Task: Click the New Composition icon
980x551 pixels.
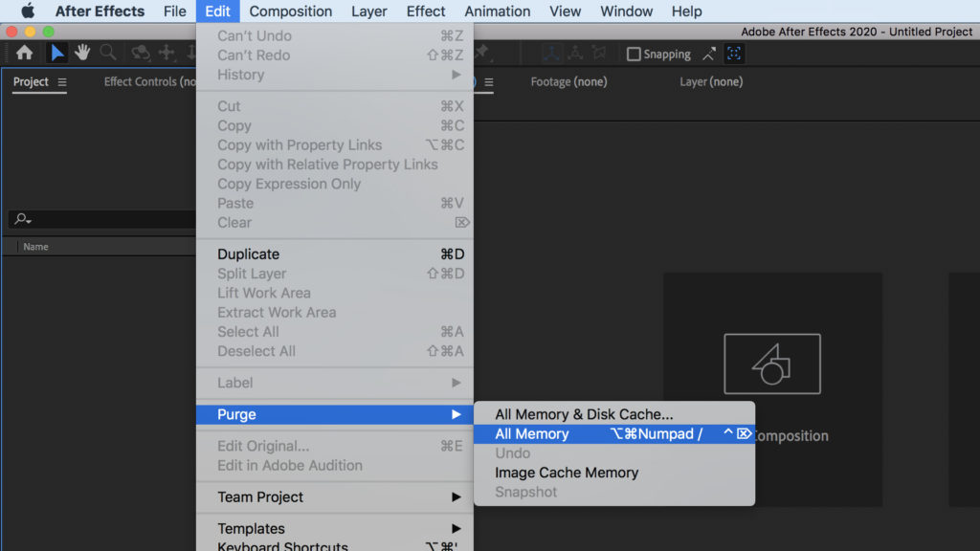Action: 771,364
